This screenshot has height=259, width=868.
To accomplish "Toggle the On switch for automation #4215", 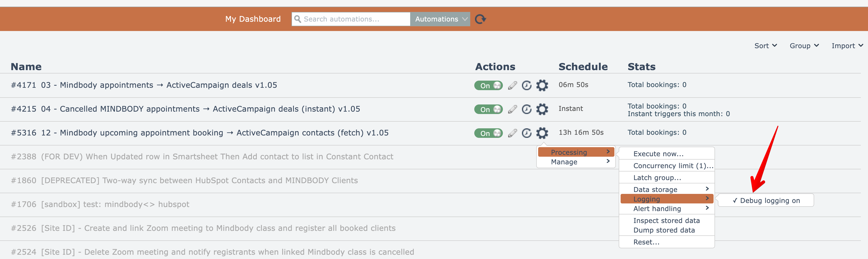I will point(488,109).
